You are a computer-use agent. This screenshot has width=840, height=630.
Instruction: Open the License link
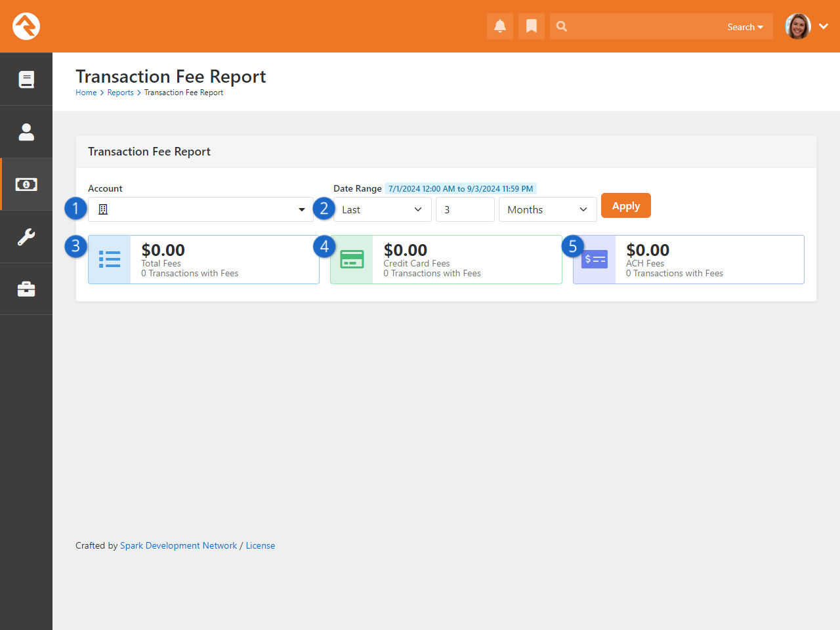tap(261, 545)
